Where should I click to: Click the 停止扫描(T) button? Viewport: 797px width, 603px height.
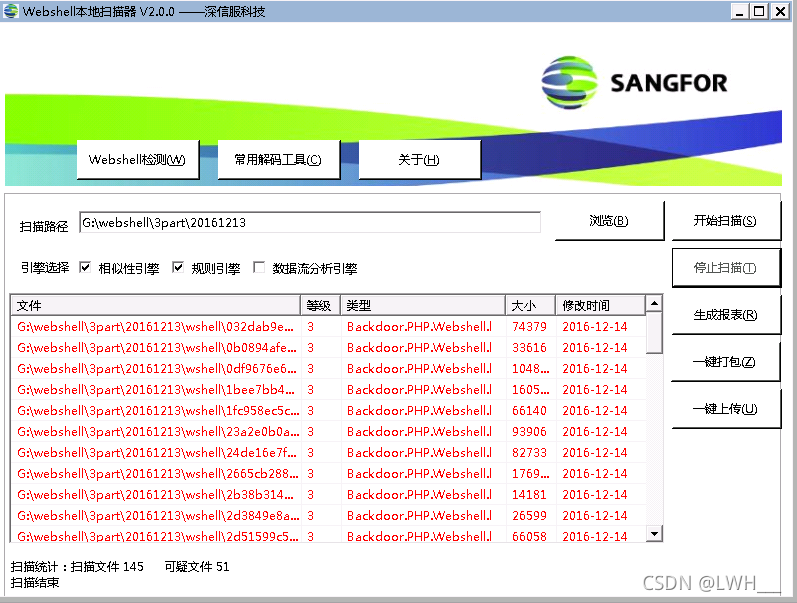[725, 268]
